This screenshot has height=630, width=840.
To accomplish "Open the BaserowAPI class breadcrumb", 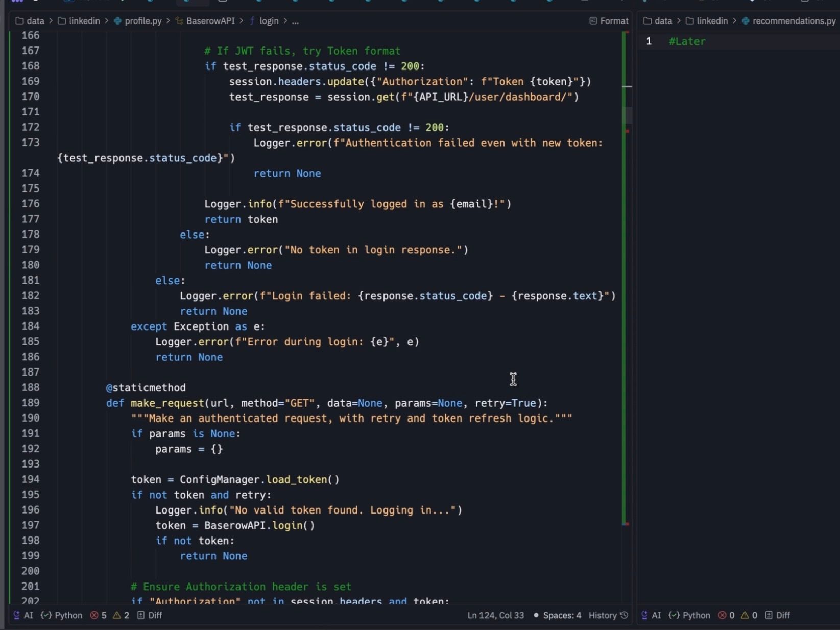I will pos(205,21).
